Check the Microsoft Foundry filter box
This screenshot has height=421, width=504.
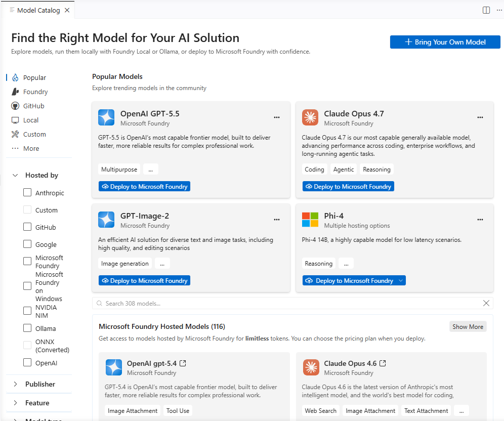[27, 261]
